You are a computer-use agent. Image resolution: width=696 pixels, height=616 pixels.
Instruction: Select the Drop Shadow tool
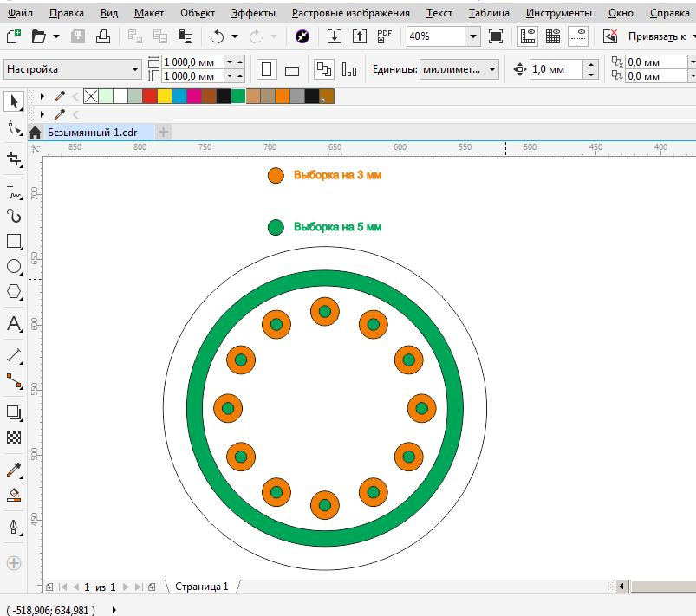pos(14,412)
